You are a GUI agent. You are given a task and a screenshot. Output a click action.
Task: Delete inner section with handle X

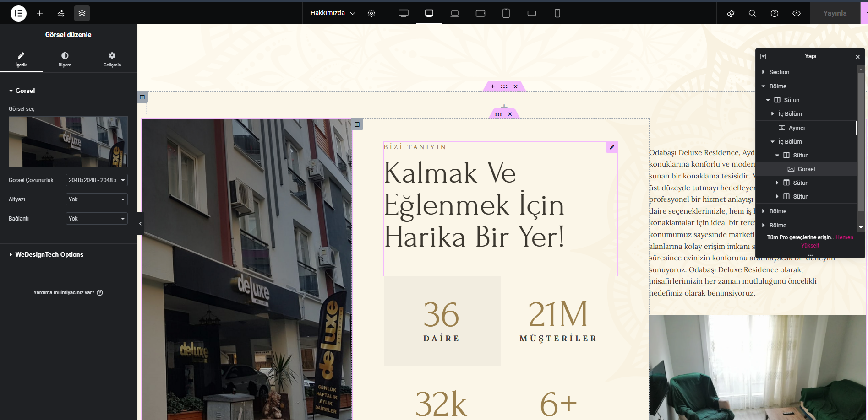tap(510, 114)
